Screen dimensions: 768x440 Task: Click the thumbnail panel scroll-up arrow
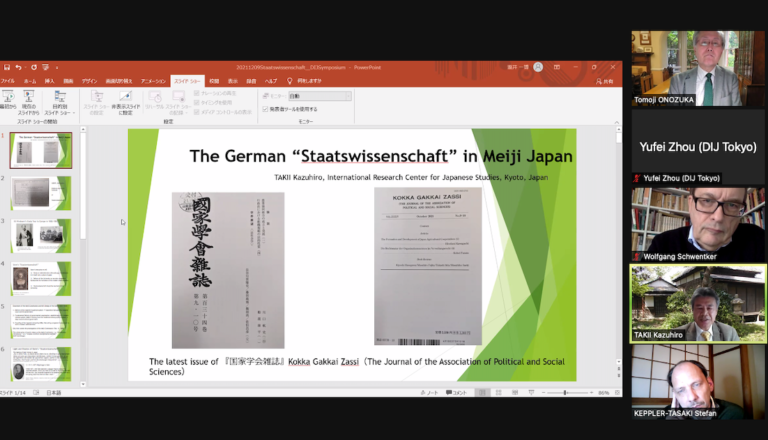pyautogui.click(x=83, y=129)
